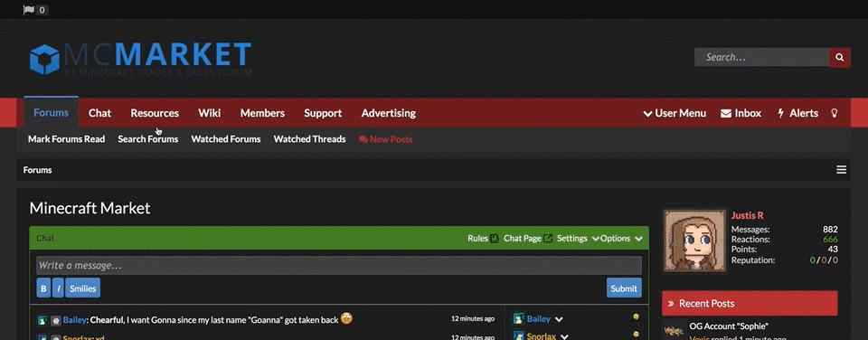Click the Messages count 882
Image resolution: width=868 pixels, height=340 pixels.
click(830, 230)
